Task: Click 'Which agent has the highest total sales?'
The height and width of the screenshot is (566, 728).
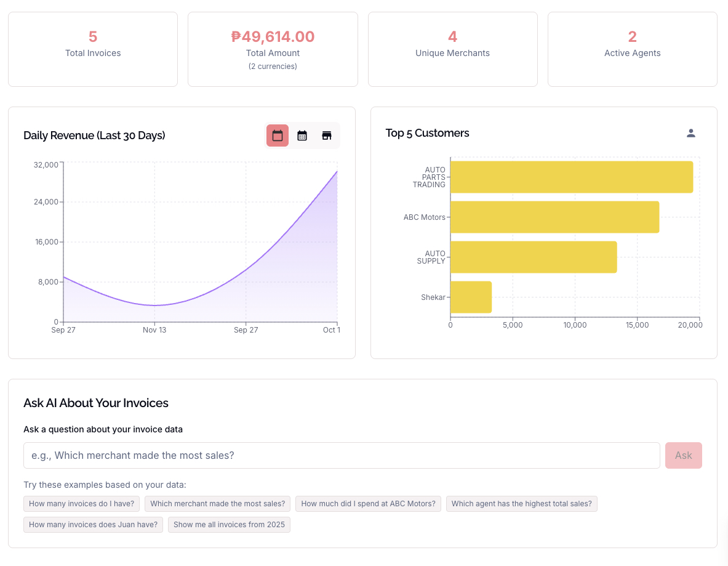Action: click(522, 504)
